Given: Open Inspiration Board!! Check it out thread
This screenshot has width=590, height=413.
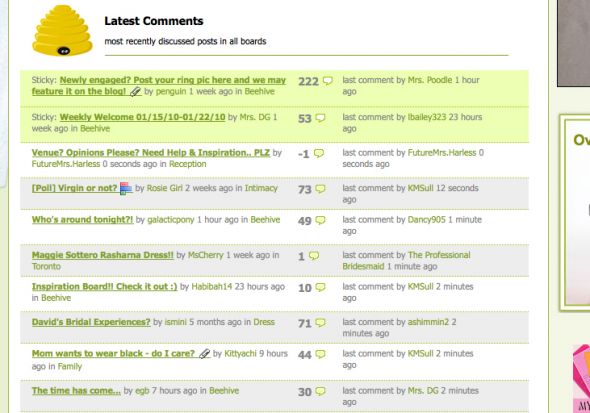Looking at the screenshot, I should coord(104,287).
